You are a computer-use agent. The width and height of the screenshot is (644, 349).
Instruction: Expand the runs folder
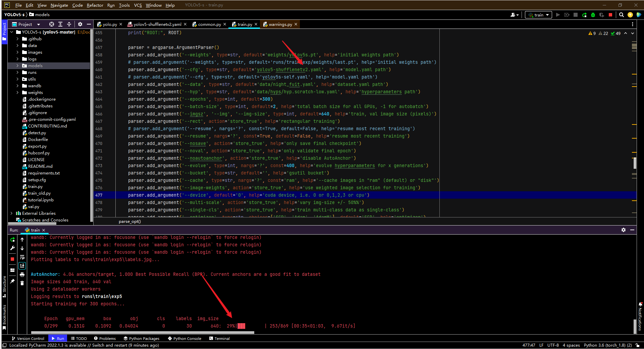coord(17,72)
